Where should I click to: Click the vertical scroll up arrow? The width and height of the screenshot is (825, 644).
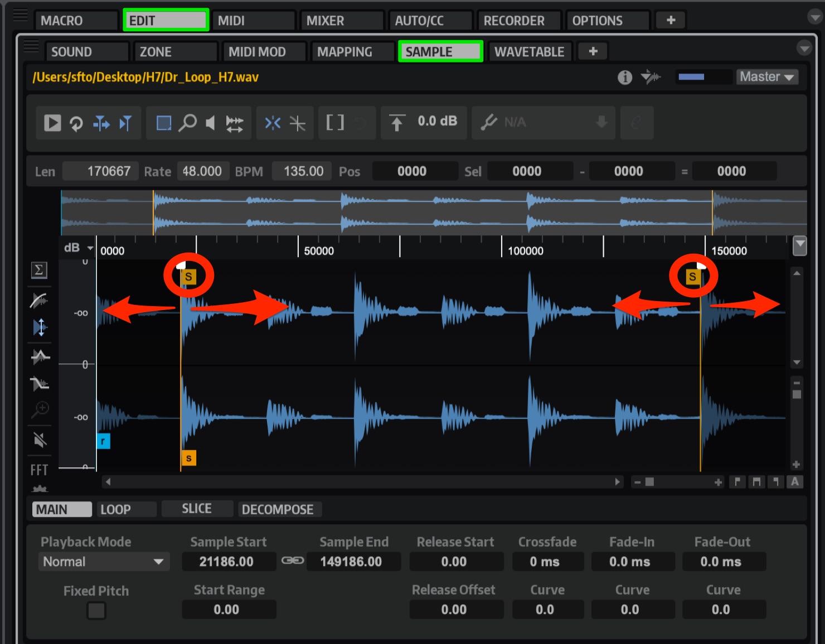(797, 273)
